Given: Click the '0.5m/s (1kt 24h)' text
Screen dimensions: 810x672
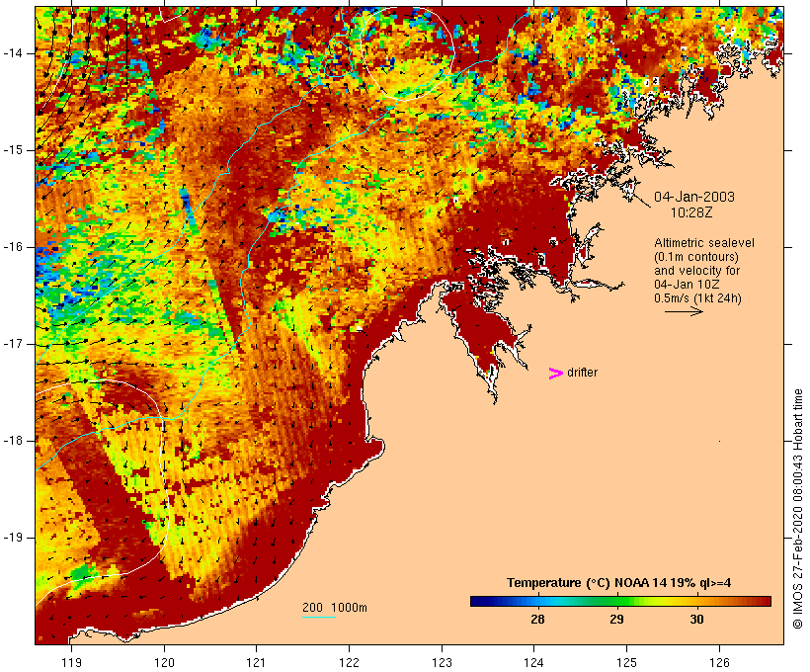Looking at the screenshot, I should point(697,298).
